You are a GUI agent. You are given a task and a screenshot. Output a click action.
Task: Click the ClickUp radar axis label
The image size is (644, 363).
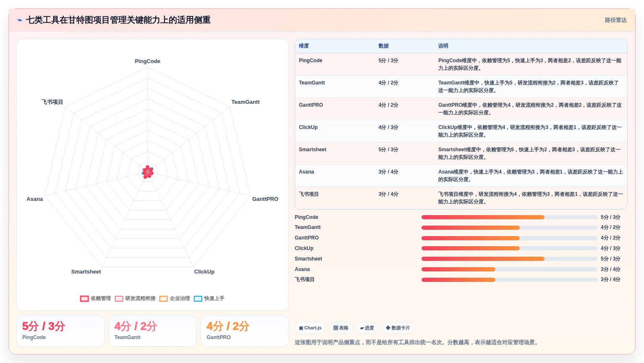pyautogui.click(x=204, y=272)
